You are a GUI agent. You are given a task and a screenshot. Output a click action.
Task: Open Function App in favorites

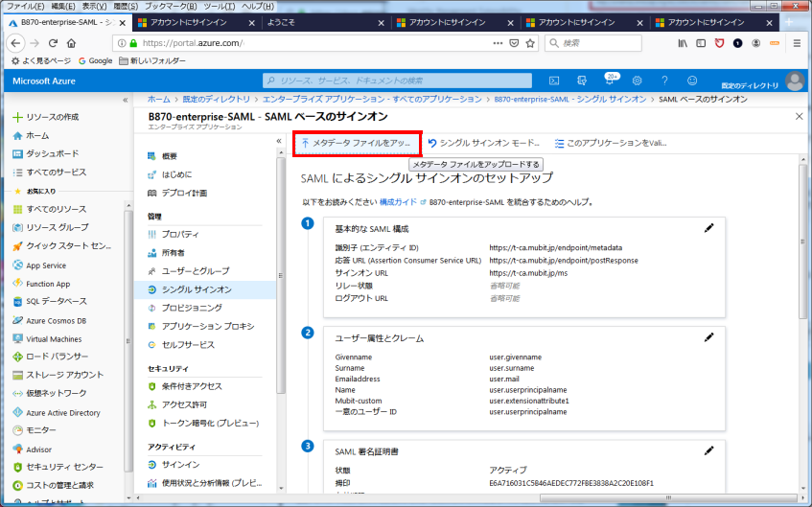(41, 284)
